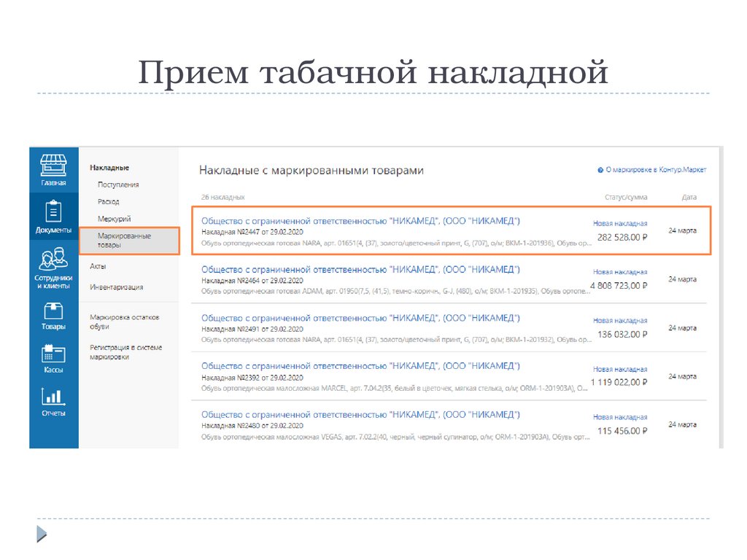Open the Меркурий menu item
Viewport: 747px width, 560px height.
[x=115, y=219]
